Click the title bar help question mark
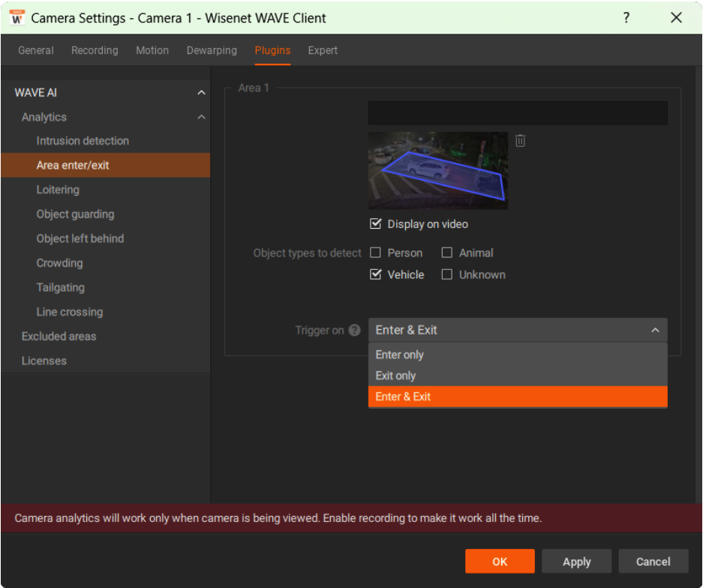 pos(626,18)
